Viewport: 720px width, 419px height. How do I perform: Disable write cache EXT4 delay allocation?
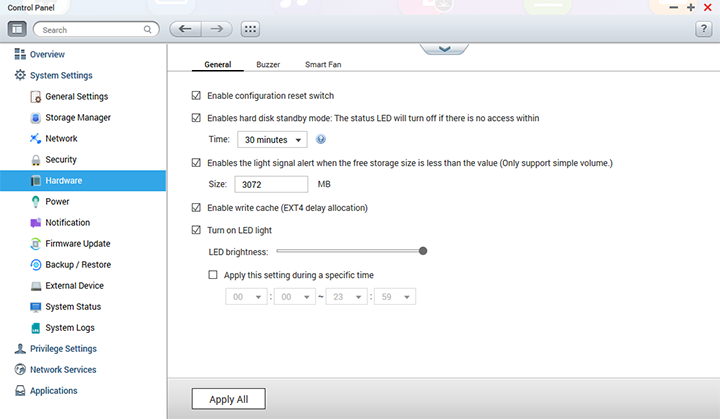point(196,208)
